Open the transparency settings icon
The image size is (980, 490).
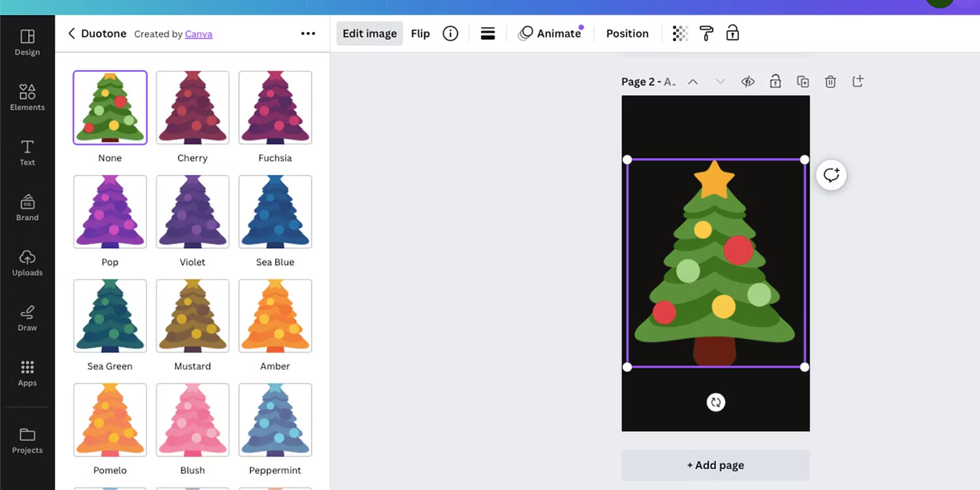click(x=680, y=33)
